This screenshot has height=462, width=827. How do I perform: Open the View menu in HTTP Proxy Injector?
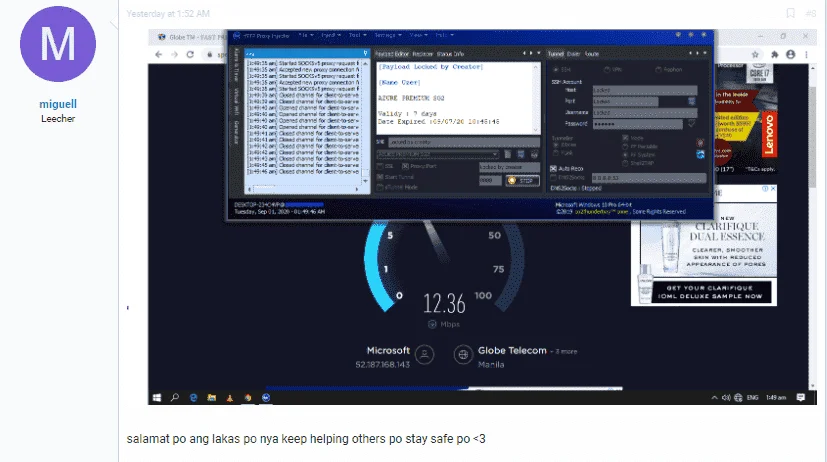[x=418, y=35]
